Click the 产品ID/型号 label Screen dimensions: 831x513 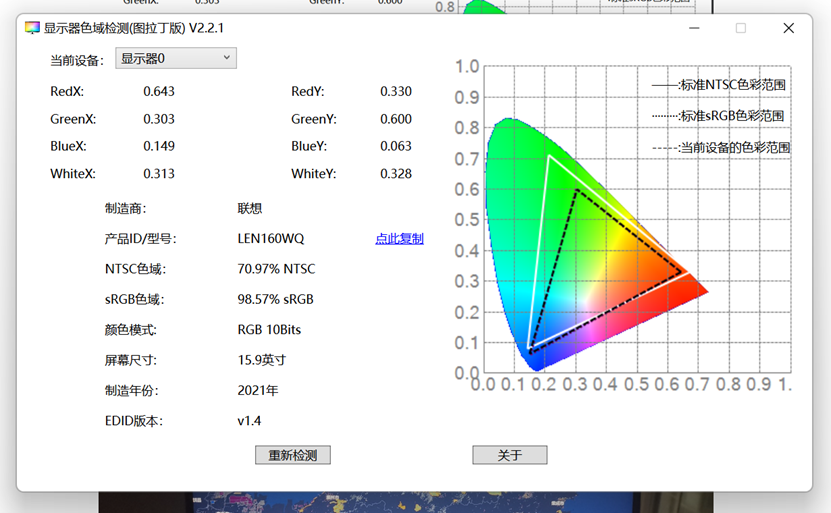pos(140,239)
